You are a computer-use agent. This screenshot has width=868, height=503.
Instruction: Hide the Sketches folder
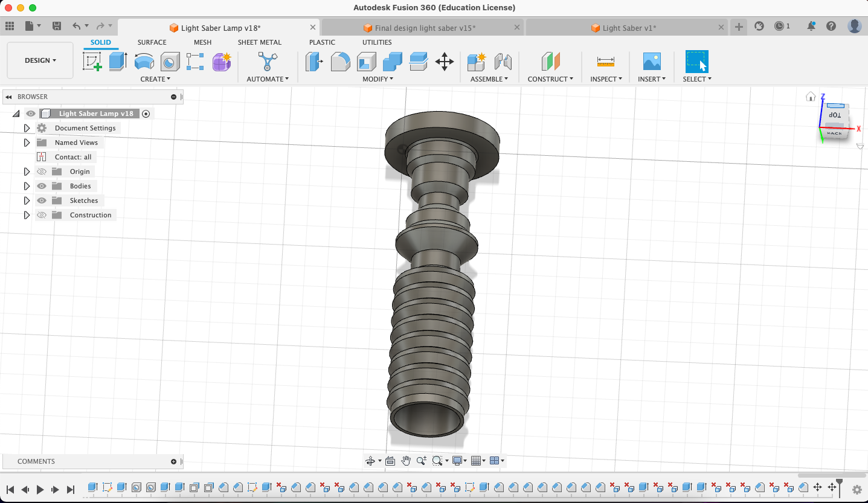click(42, 200)
